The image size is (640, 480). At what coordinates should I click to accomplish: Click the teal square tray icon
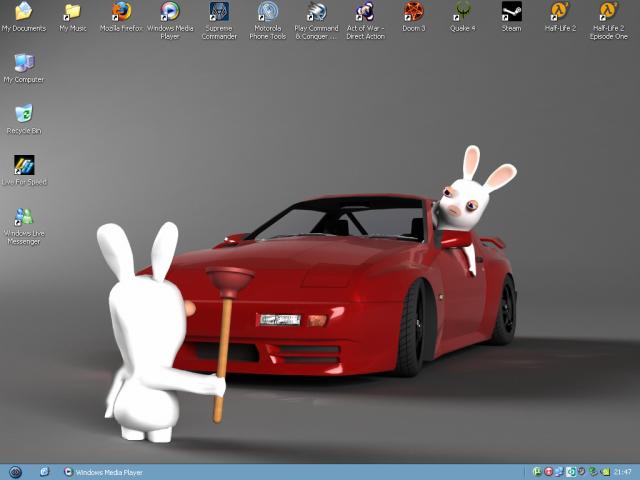click(x=571, y=472)
